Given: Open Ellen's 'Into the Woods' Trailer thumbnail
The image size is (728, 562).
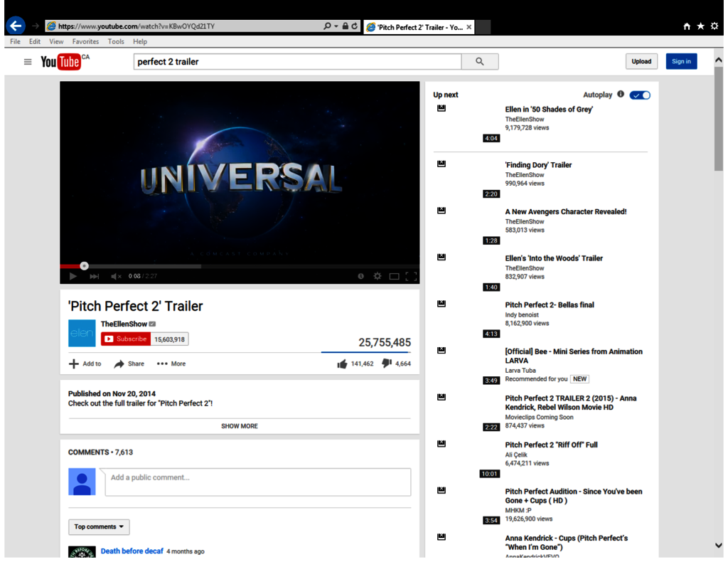Looking at the screenshot, I should [x=468, y=272].
